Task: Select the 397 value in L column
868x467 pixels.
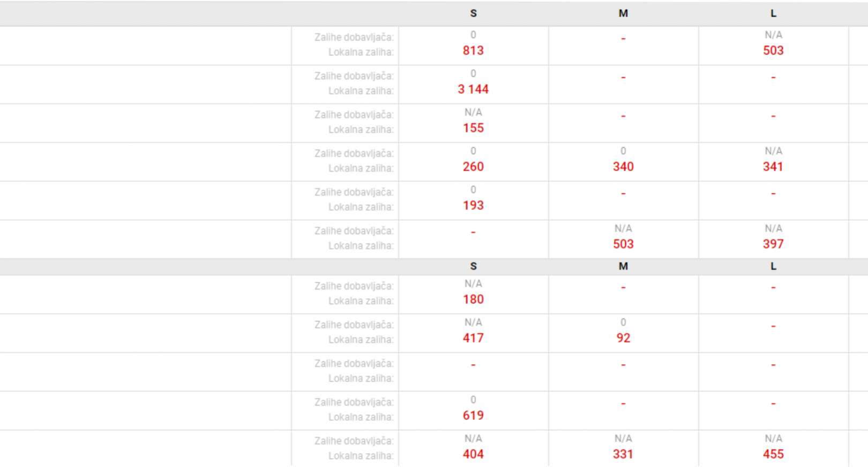Action: click(773, 244)
